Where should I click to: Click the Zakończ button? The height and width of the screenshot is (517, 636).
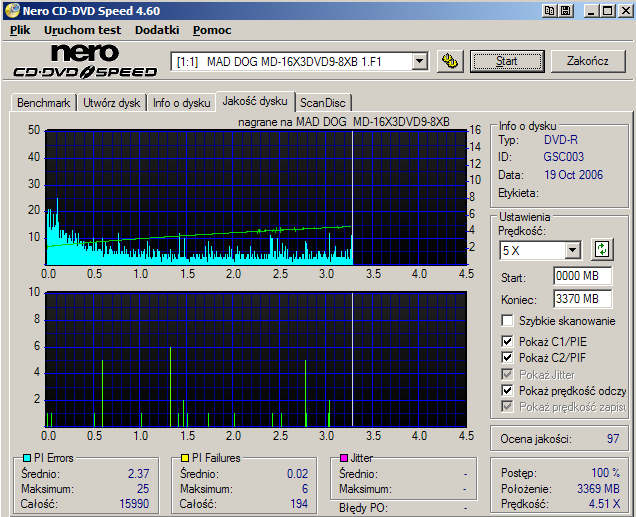[x=587, y=61]
